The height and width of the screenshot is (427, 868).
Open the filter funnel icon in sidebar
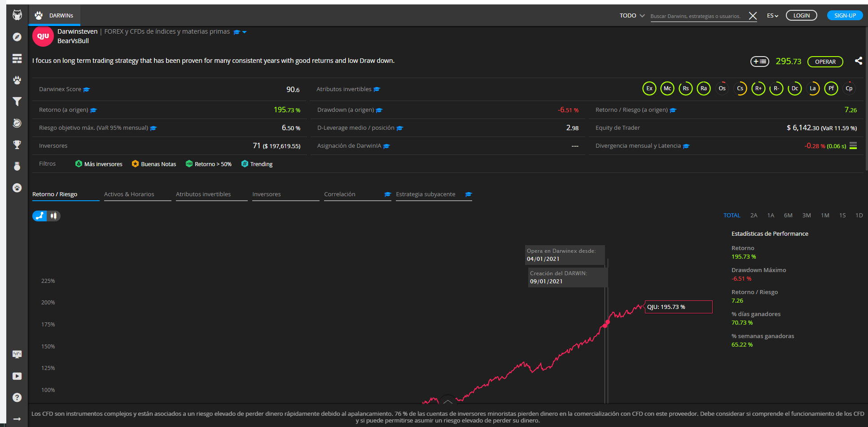coord(17,102)
